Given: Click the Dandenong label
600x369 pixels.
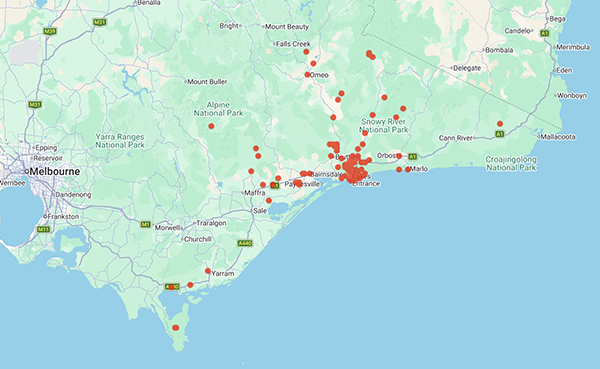Looking at the screenshot, I should [x=73, y=194].
